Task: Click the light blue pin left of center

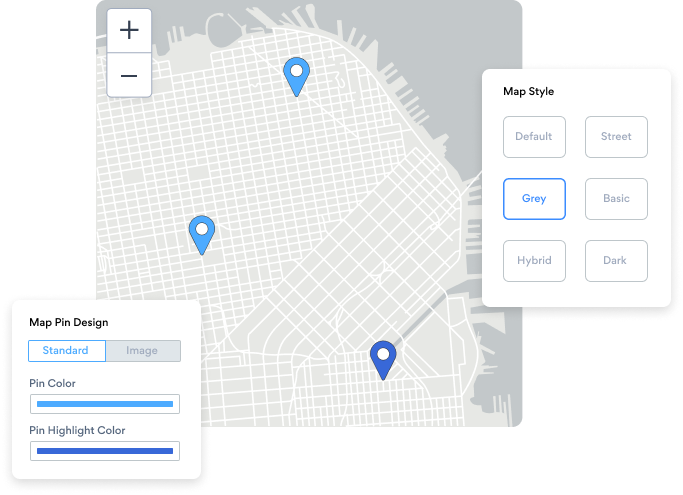Action: [x=203, y=233]
